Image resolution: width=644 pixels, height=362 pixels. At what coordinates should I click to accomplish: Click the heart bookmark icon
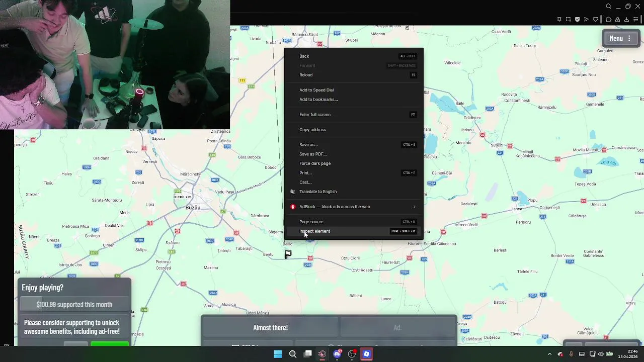pyautogui.click(x=596, y=20)
